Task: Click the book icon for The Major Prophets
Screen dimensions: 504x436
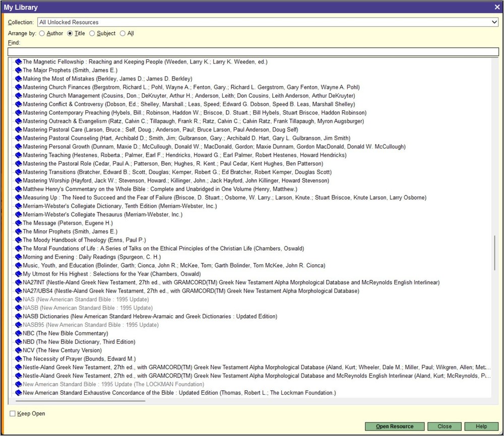Action: click(18, 70)
